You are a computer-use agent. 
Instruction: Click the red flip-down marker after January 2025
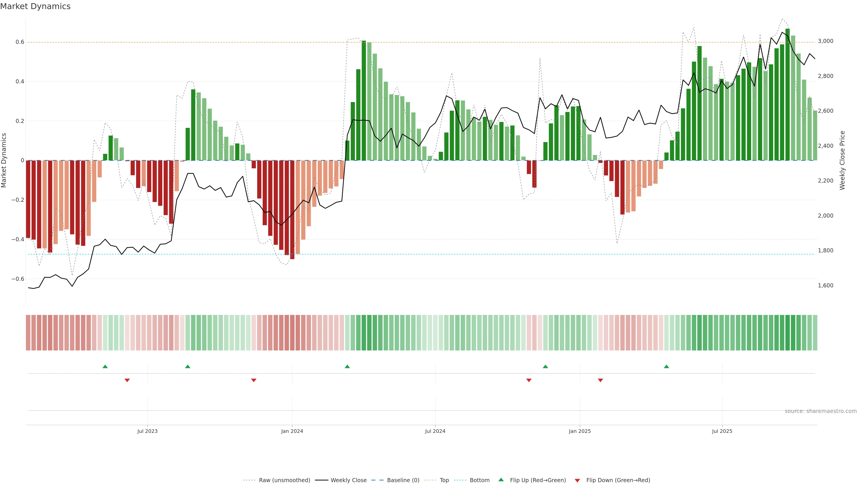click(x=600, y=380)
